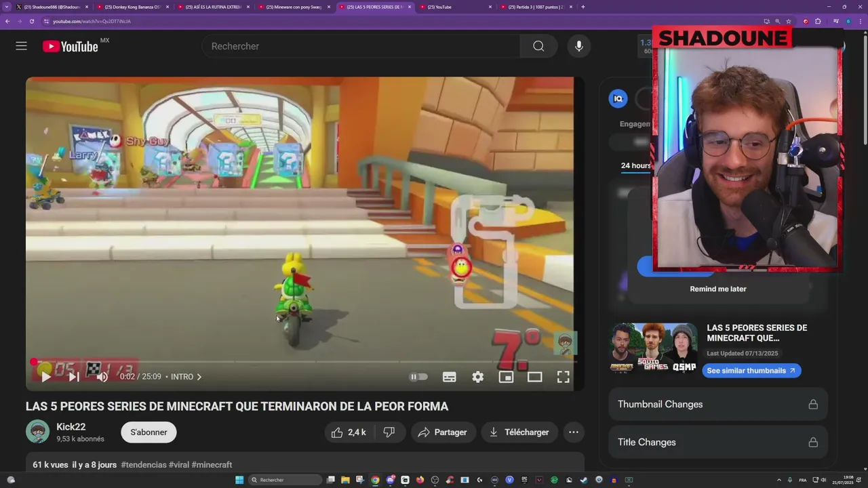The height and width of the screenshot is (488, 868).
Task: Click the taskbar Rechercher search box
Action: [285, 480]
